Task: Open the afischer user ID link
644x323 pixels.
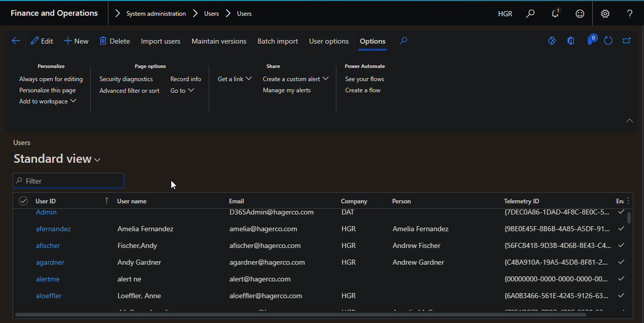Action: 48,245
